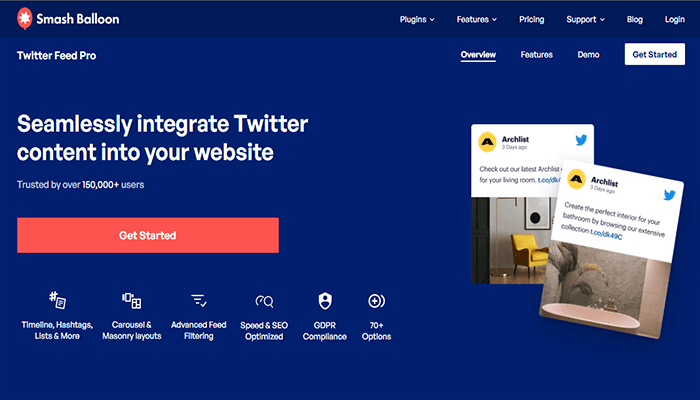Expand the Support dropdown menu
The width and height of the screenshot is (700, 400).
pyautogui.click(x=585, y=19)
